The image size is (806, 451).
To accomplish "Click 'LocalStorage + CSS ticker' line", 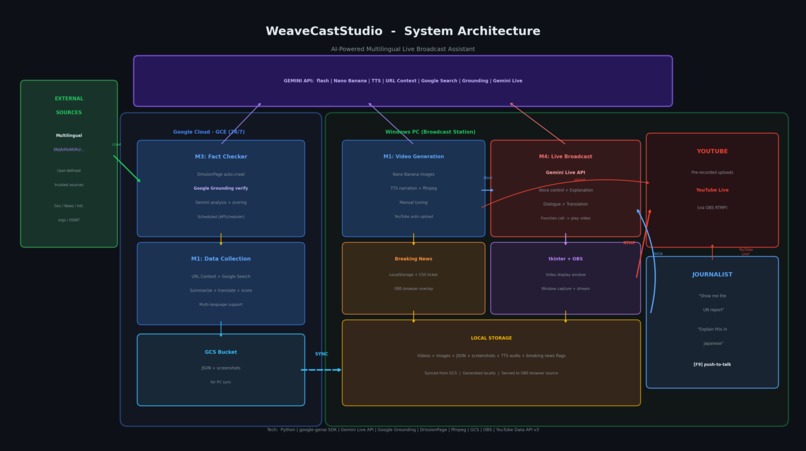I will (x=413, y=275).
